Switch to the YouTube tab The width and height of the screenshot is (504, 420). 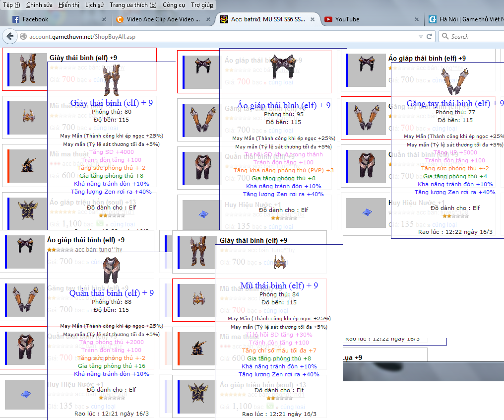pyautogui.click(x=372, y=19)
